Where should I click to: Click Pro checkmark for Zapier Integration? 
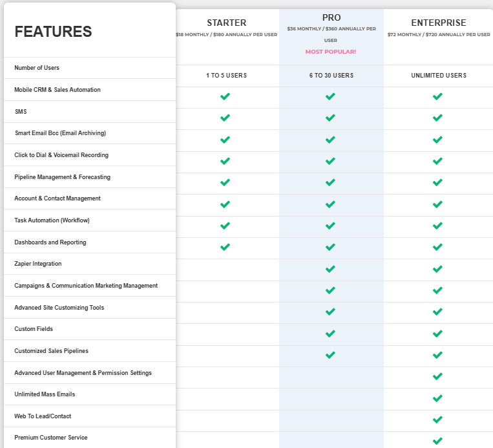(330, 269)
